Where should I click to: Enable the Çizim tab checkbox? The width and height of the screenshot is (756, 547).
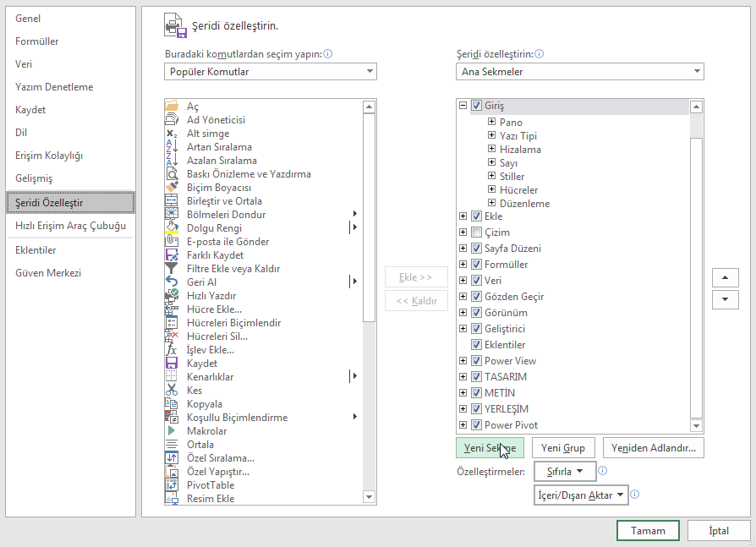tap(476, 232)
